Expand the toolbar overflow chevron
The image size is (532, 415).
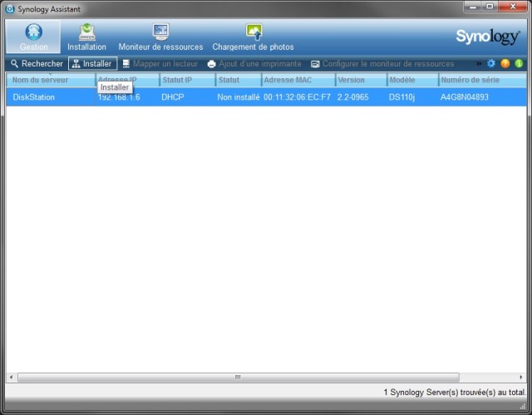479,63
